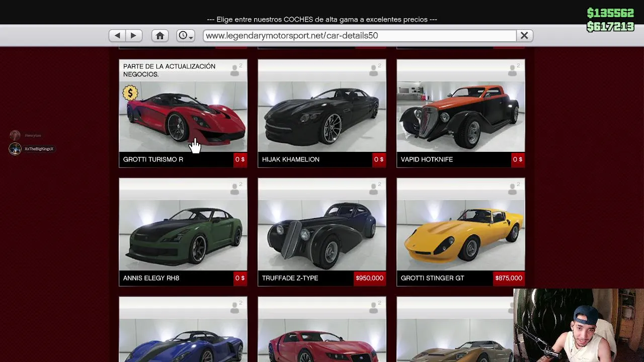The width and height of the screenshot is (644, 362).
Task: Click the seats icon on Vapid Hotknife card
Action: 513,70
